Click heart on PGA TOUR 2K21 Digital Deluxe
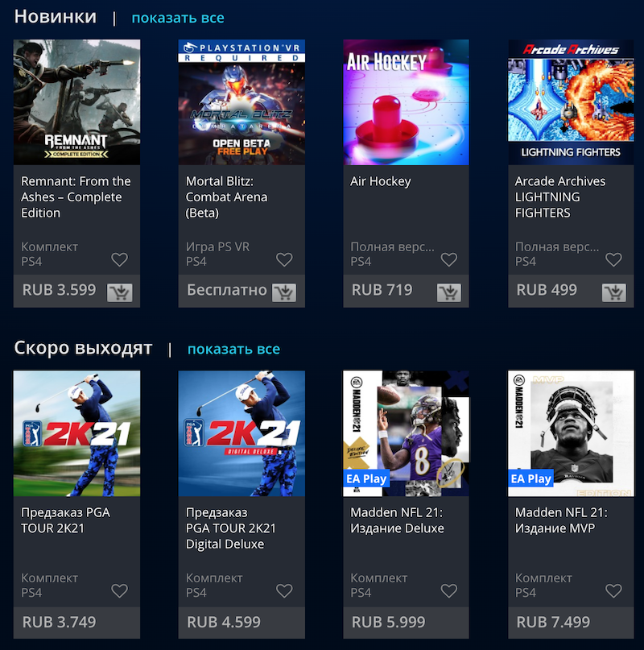The width and height of the screenshot is (644, 650). coord(284,590)
